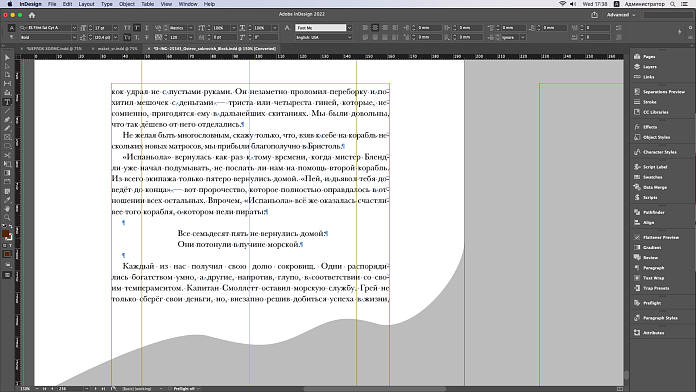Select the Free Transform tool
Image resolution: width=696 pixels, height=392 pixels.
coord(7,164)
